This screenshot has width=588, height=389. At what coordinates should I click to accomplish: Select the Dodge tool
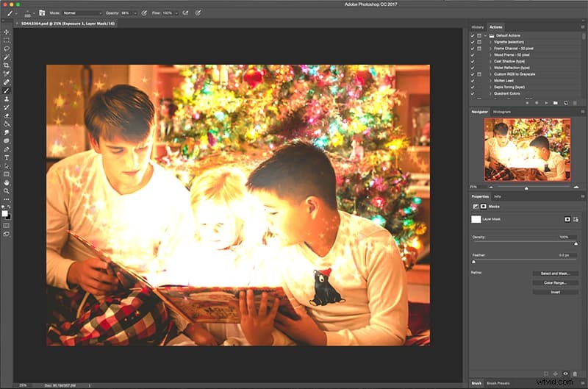click(x=7, y=140)
